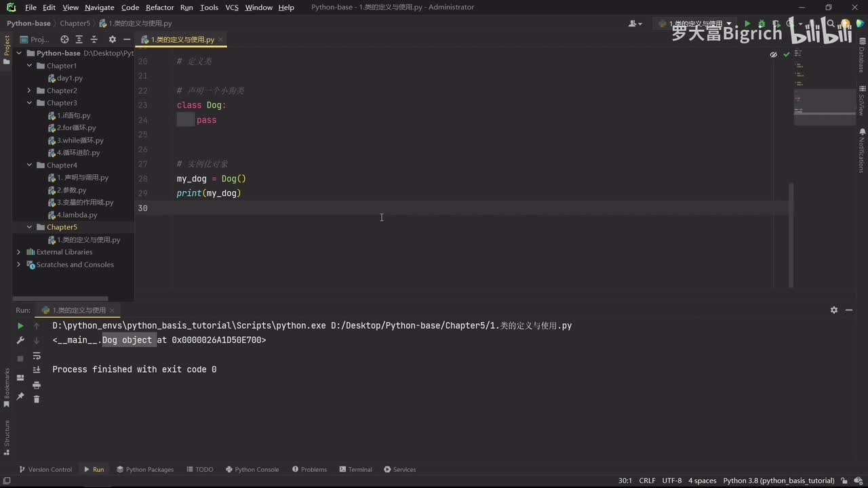
Task: Toggle scroll to end in Run console
Action: point(37,370)
